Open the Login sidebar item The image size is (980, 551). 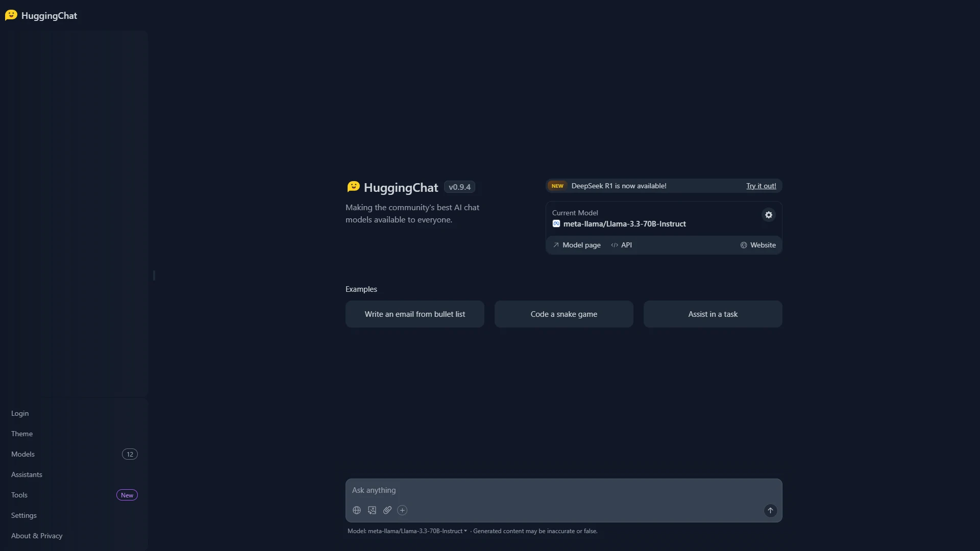75,413
